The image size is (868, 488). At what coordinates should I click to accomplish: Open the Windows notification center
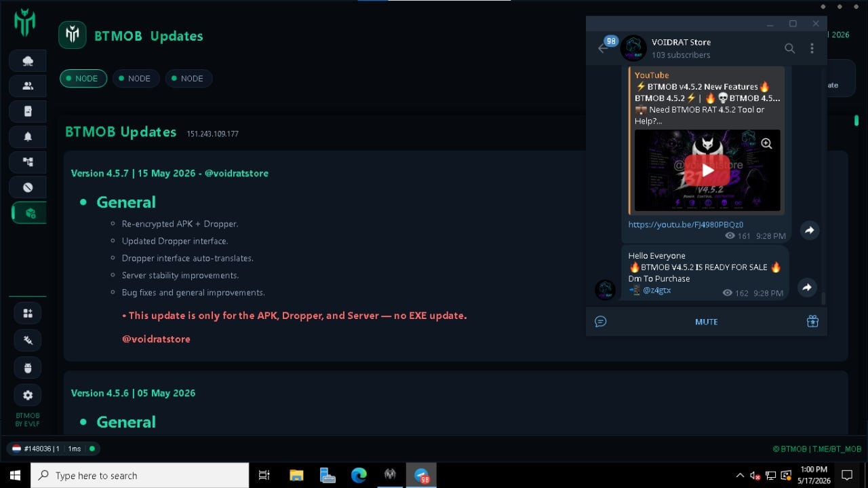click(x=847, y=475)
